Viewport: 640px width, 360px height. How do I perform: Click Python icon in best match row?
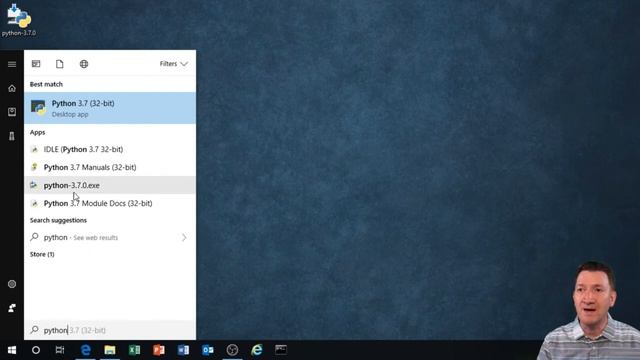coord(38,108)
